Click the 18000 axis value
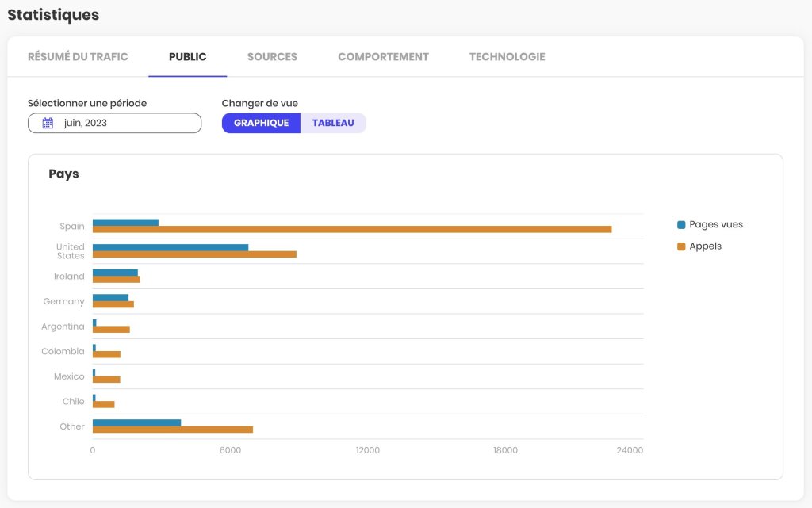Image resolution: width=812 pixels, height=508 pixels. [505, 450]
